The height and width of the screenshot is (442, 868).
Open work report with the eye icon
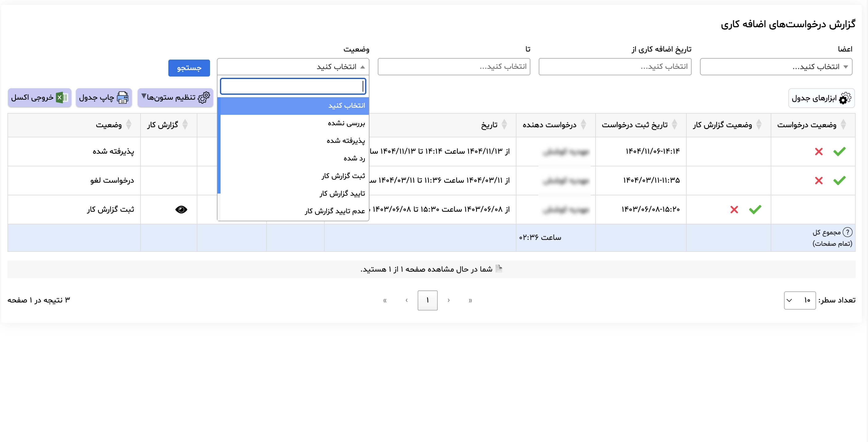pyautogui.click(x=181, y=209)
